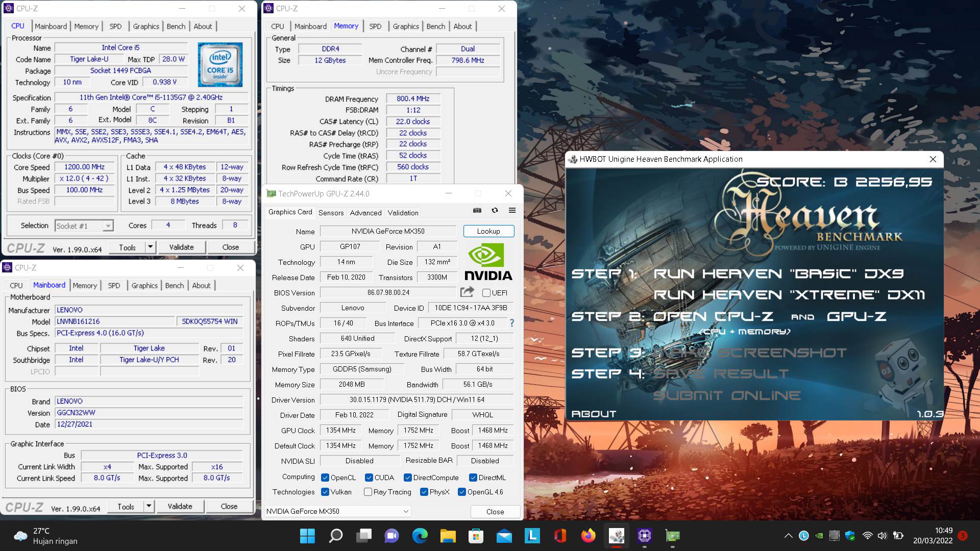Click the clock and date on the taskbar
Image resolution: width=980 pixels, height=551 pixels.
(x=933, y=536)
